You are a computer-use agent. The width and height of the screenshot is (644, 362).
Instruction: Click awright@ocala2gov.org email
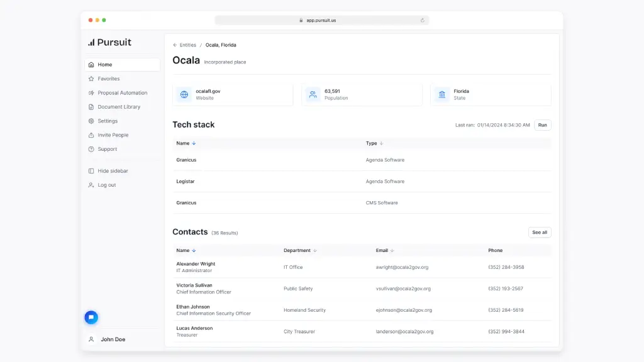(x=402, y=267)
